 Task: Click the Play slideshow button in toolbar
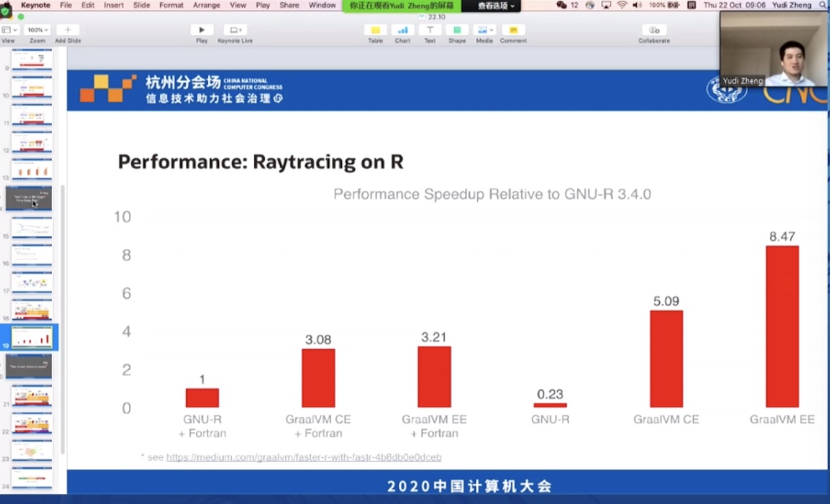coord(201,30)
